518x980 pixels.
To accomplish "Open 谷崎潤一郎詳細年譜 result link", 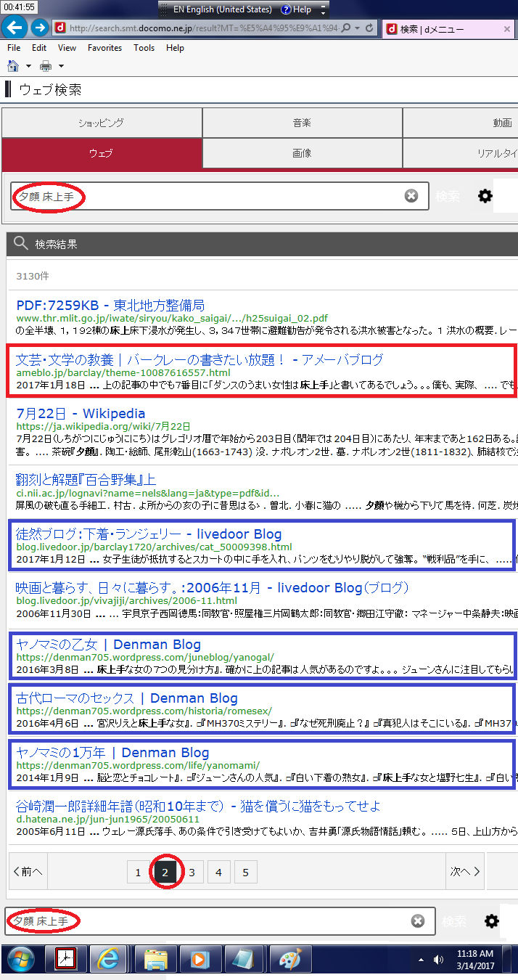I will coord(198,806).
